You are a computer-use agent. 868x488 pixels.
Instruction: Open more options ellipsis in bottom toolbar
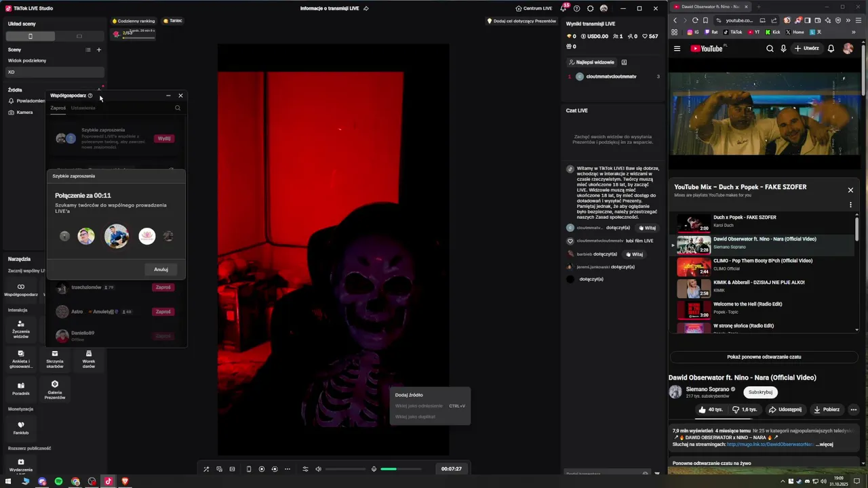[288, 469]
